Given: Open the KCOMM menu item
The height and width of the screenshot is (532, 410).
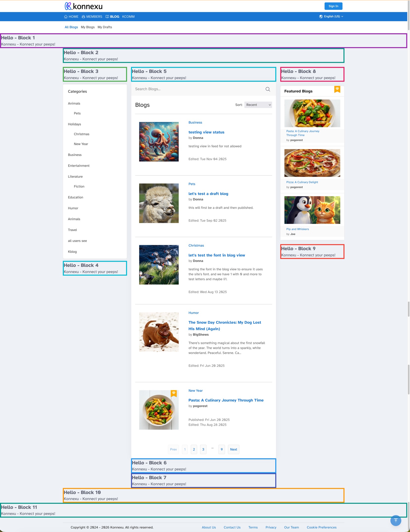Looking at the screenshot, I should click(x=128, y=17).
